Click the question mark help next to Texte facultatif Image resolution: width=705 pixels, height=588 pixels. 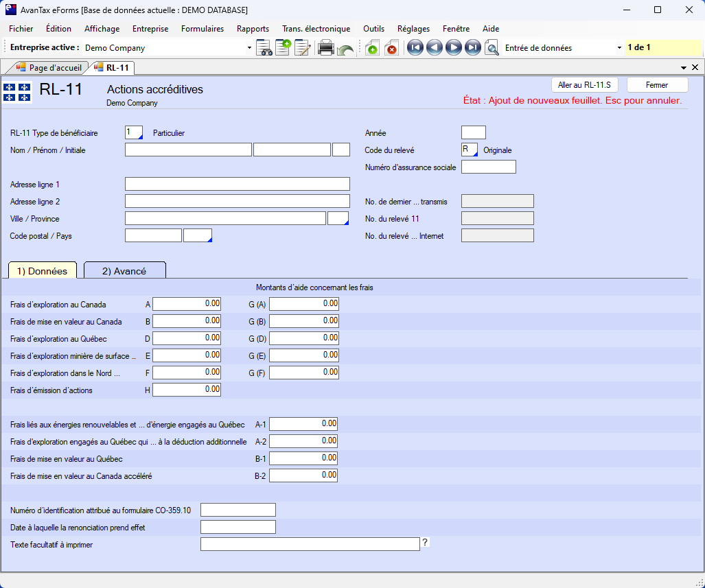[x=425, y=543]
